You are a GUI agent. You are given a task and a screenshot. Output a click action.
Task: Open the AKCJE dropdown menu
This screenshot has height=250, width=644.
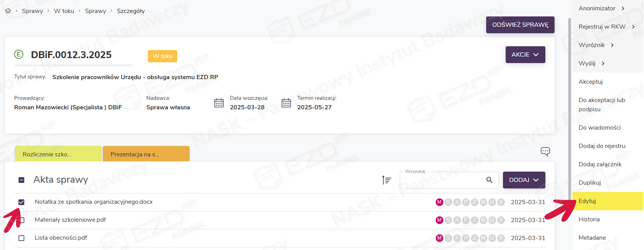525,55
